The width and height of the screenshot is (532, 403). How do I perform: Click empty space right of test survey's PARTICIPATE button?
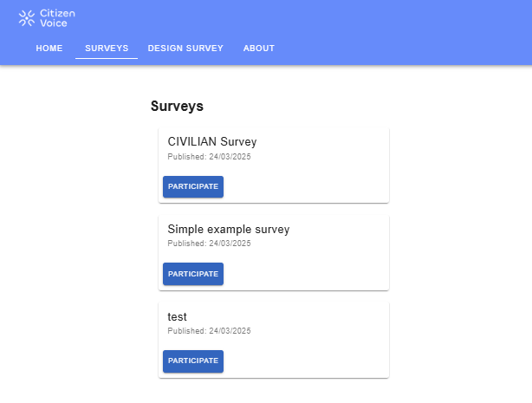[303, 361]
